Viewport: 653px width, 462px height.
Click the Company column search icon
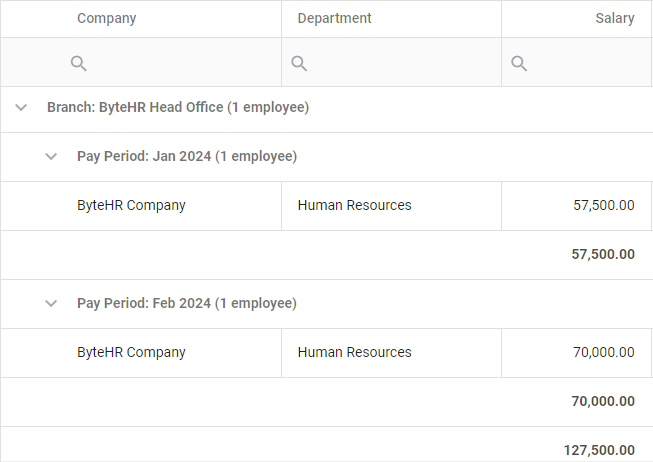[78, 64]
